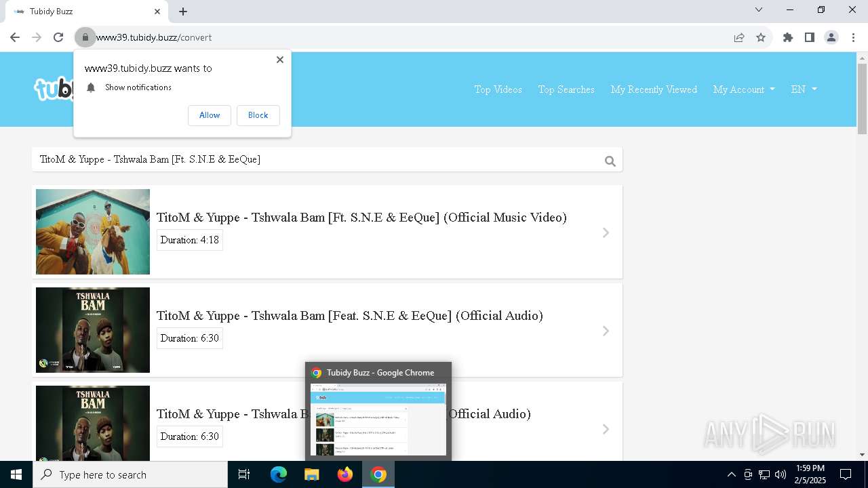Click the Duration: 4:18 label
The image size is (868, 488).
coord(190,240)
